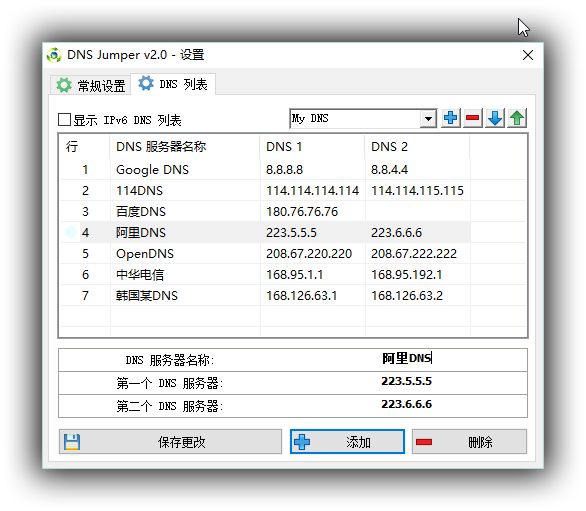
Task: Click the blue plus add-group icon
Action: 450,118
